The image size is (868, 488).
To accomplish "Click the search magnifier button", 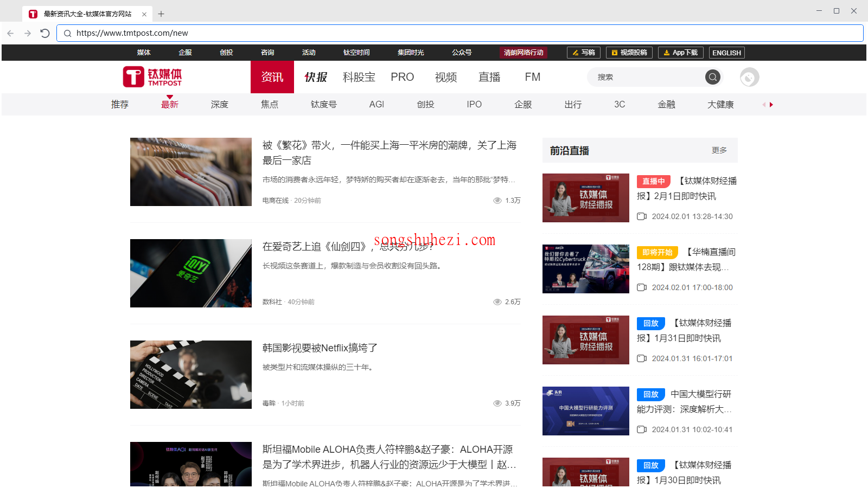I will coord(713,77).
